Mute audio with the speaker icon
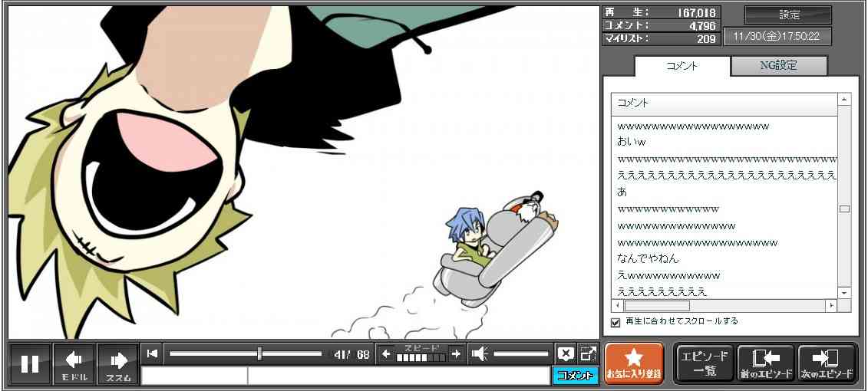 (x=480, y=353)
